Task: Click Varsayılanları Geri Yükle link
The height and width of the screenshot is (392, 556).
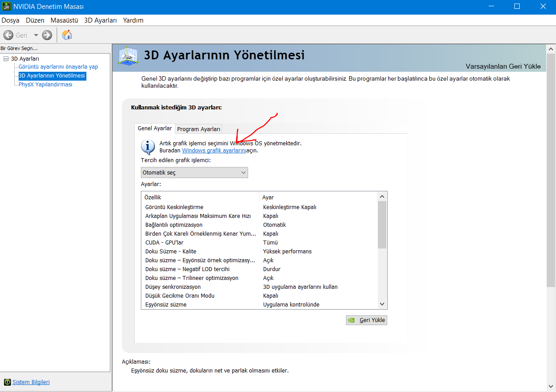Action: click(x=503, y=66)
